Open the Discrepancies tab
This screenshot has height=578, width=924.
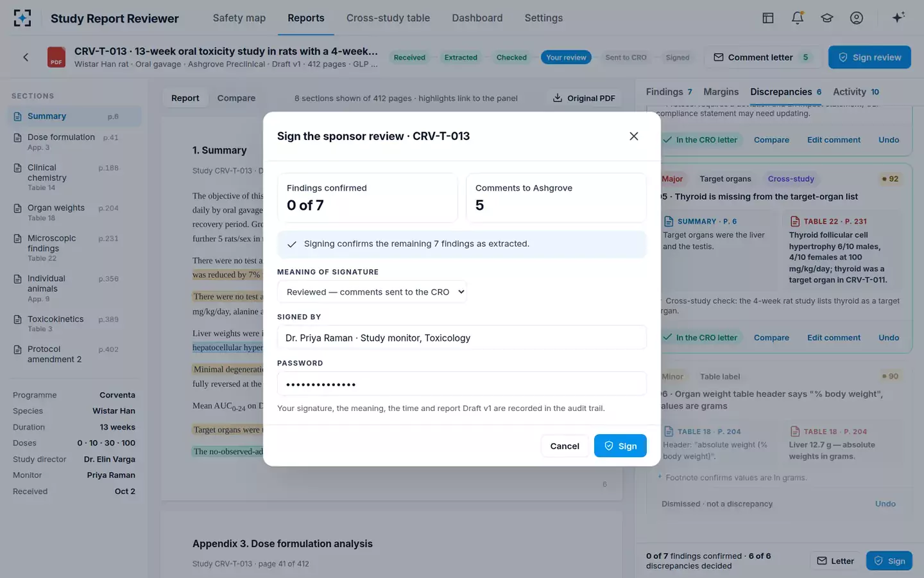point(786,92)
